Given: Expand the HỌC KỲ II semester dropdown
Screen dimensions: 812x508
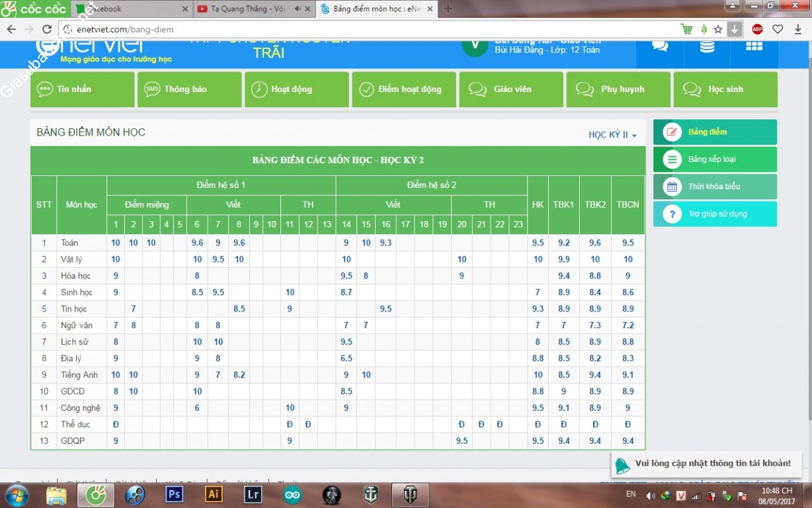Looking at the screenshot, I should coord(612,135).
